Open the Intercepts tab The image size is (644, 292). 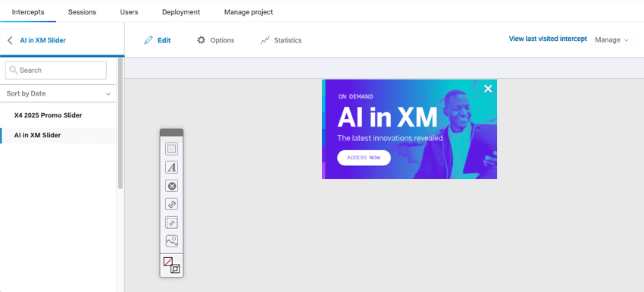tap(28, 12)
